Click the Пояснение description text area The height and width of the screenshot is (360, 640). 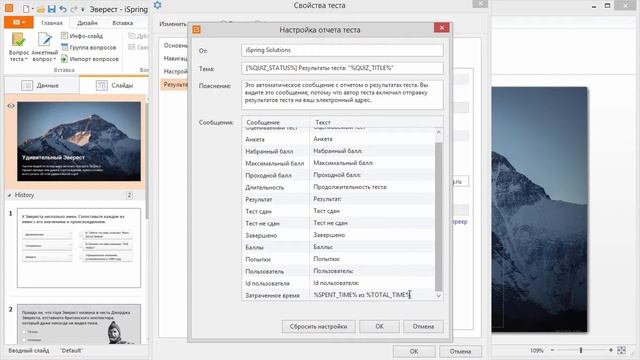coord(342,95)
